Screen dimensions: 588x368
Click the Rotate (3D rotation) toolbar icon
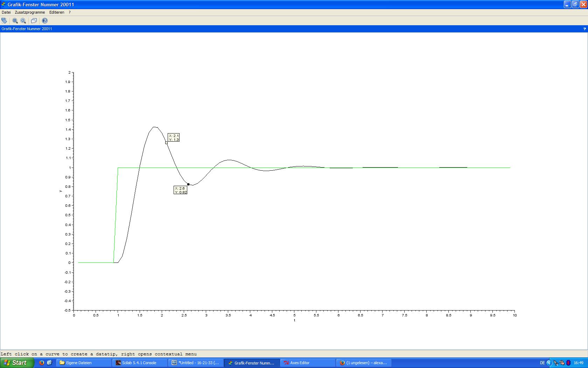pyautogui.click(x=4, y=21)
